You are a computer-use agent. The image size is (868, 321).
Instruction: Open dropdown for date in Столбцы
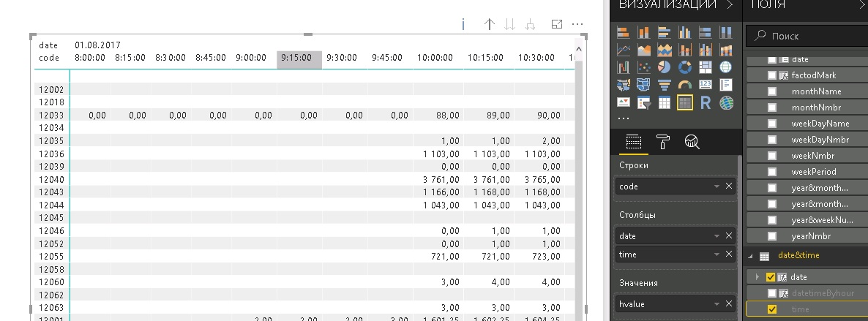coord(717,235)
